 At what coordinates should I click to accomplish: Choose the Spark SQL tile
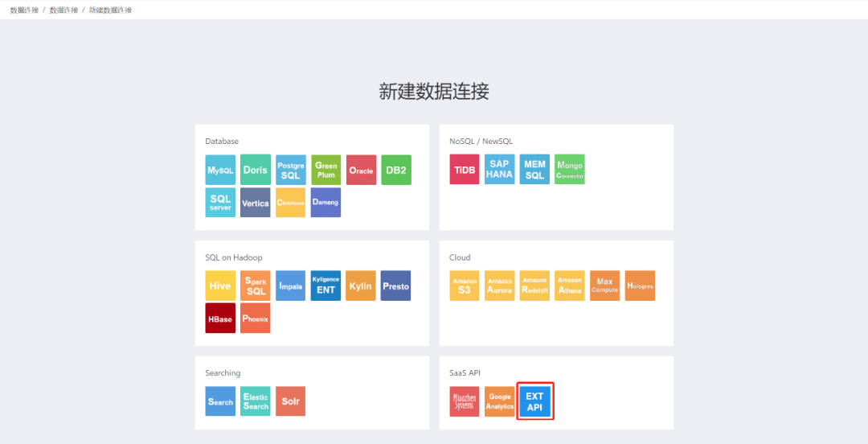coord(256,286)
